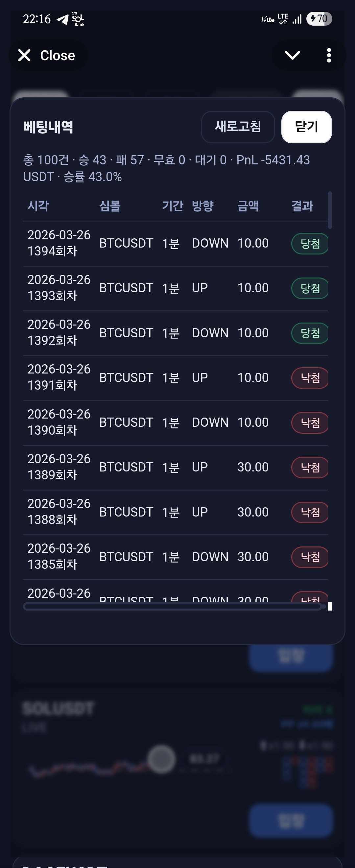355x868 pixels.
Task: Expand the chevron-down menu in header
Action: click(292, 55)
